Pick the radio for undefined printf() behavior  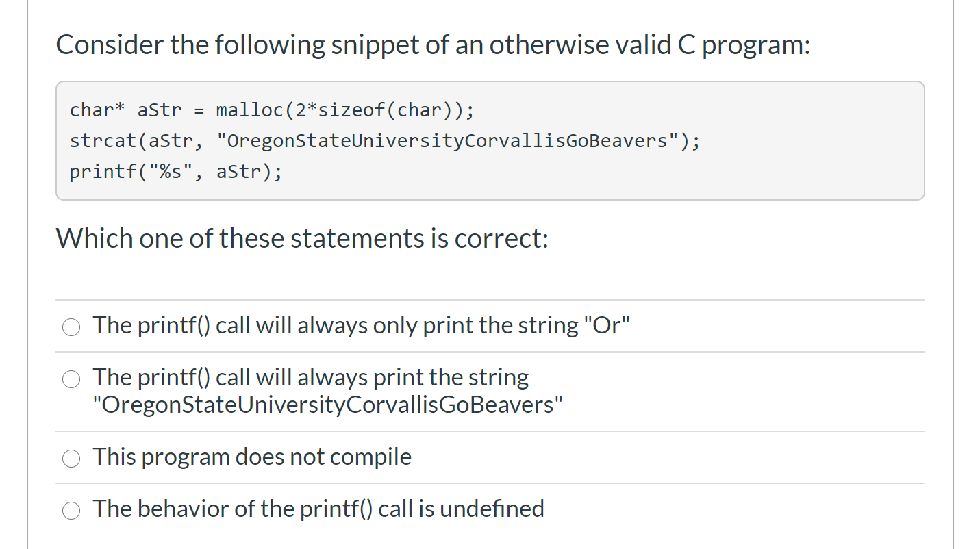point(72,511)
